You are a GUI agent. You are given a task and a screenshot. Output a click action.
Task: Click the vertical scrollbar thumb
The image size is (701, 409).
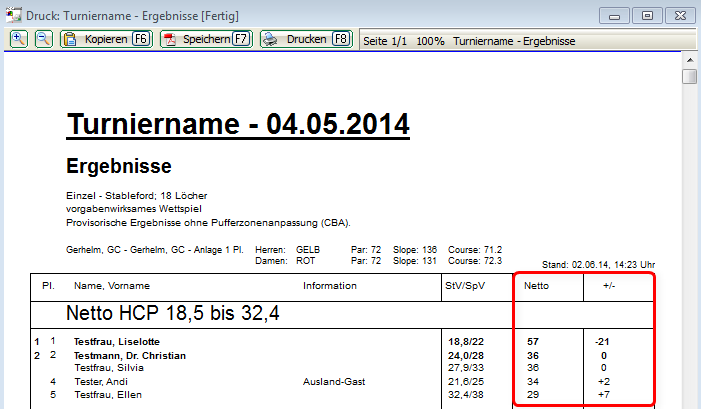690,78
